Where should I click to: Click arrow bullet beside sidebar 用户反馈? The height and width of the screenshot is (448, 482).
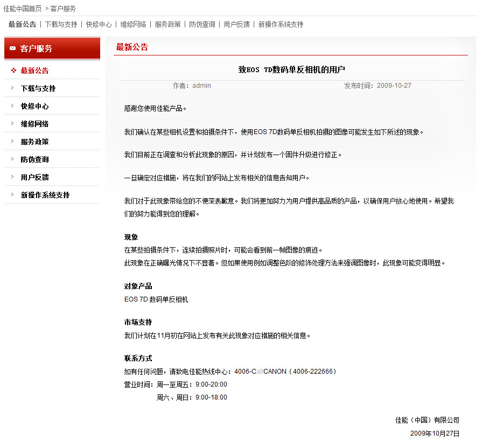[12, 177]
